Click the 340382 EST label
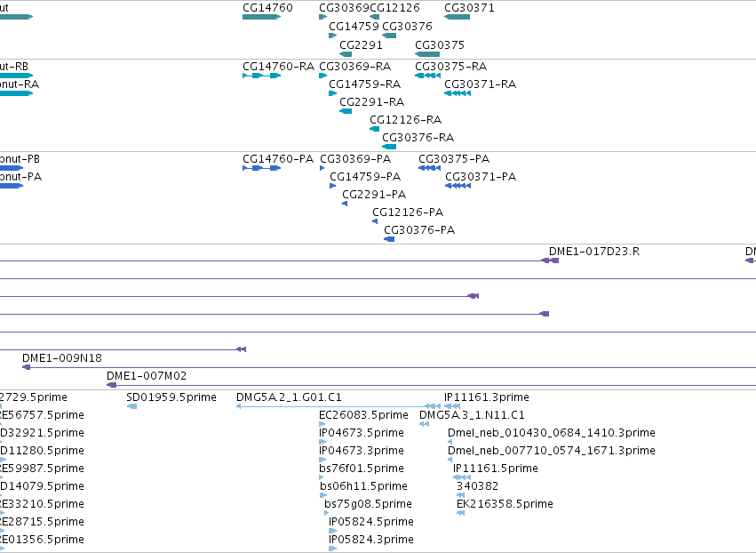 (477, 486)
